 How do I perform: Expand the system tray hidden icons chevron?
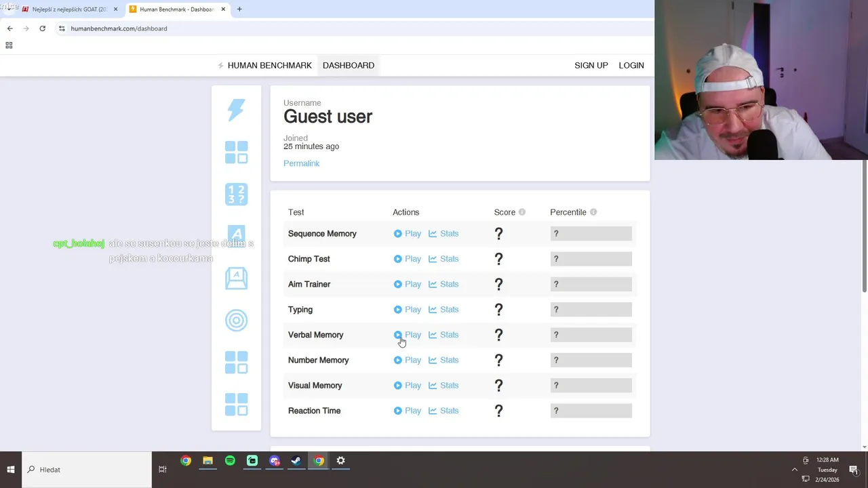point(795,470)
